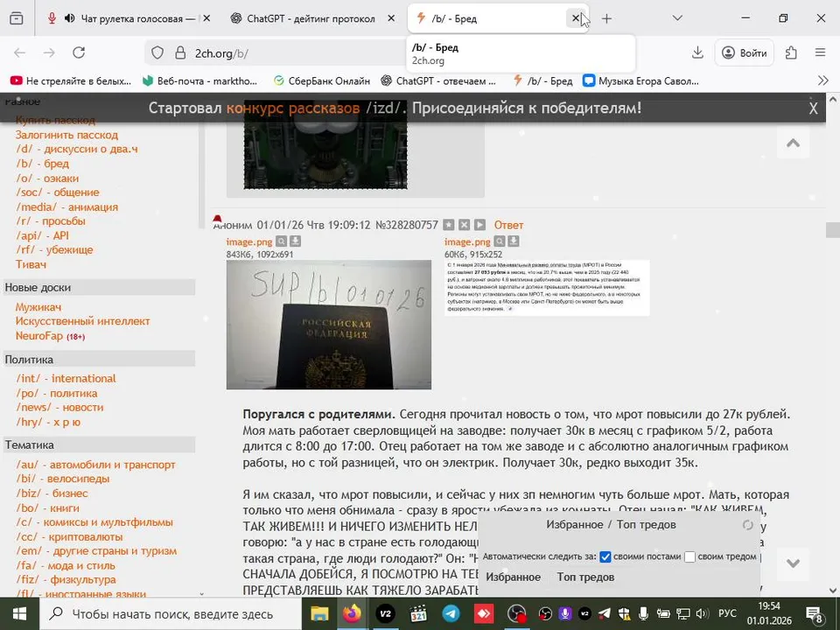
Task: Open a new browser tab
Action: click(606, 18)
